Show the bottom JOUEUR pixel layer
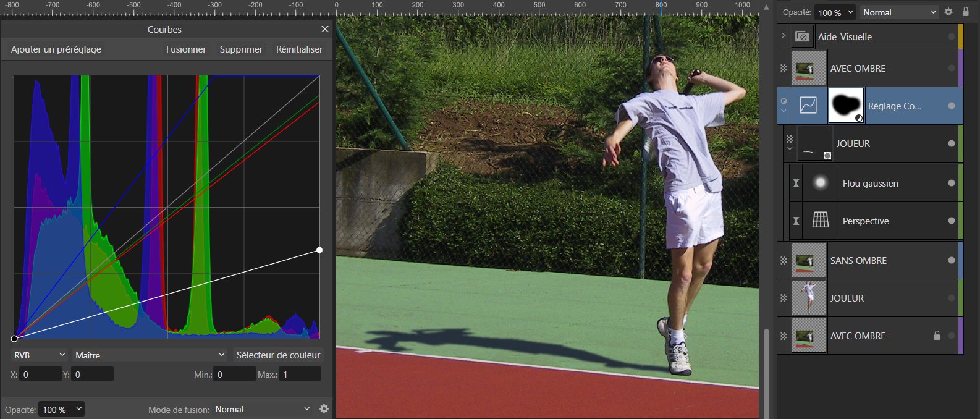The image size is (980, 419). coord(952,298)
